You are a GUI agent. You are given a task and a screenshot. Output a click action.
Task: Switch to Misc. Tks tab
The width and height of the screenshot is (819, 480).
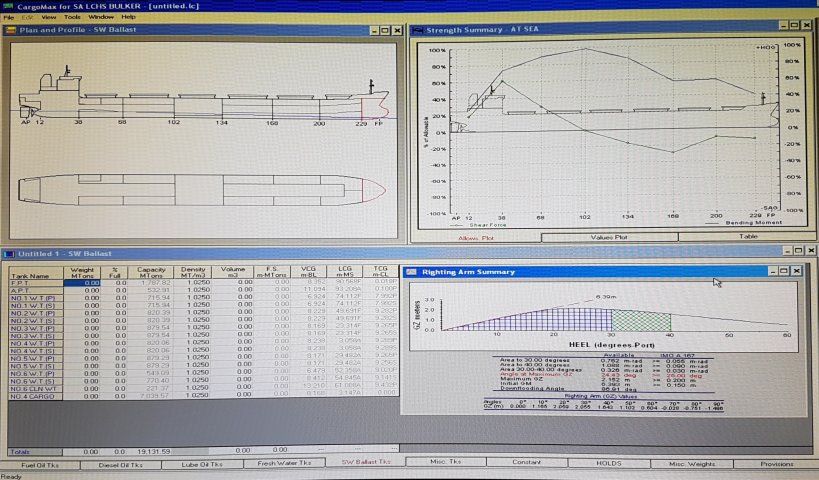click(x=446, y=462)
